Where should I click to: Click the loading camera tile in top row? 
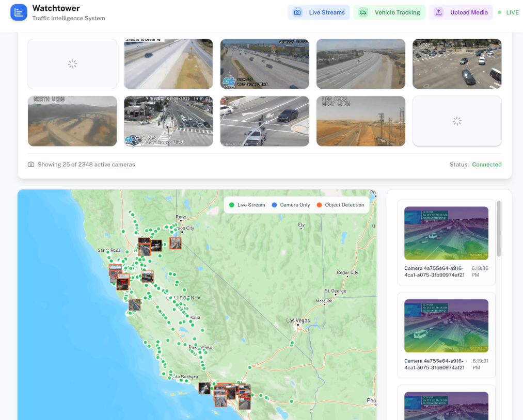click(72, 63)
